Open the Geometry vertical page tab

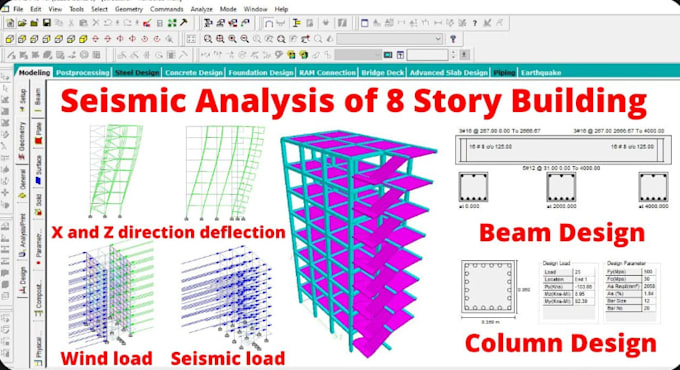22,140
